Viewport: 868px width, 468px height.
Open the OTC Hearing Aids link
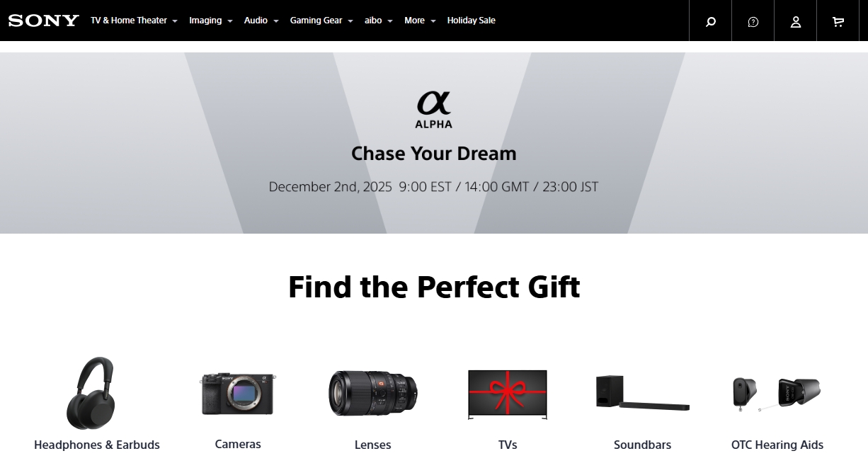coord(777,445)
